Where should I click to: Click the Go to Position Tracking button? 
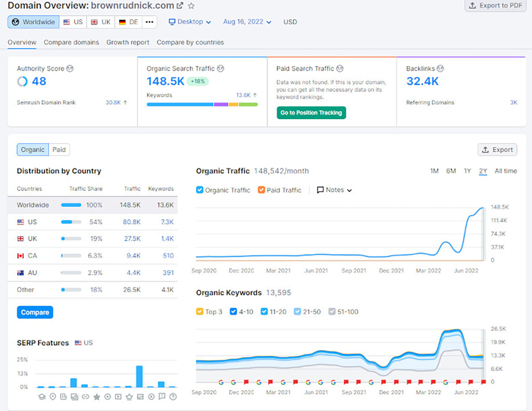click(x=311, y=113)
